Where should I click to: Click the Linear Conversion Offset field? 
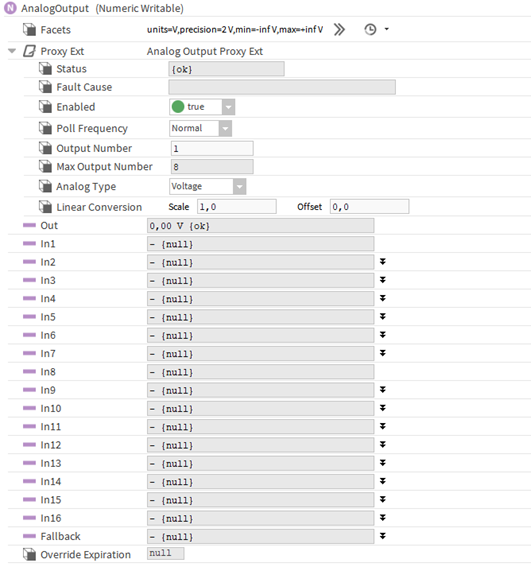370,207
